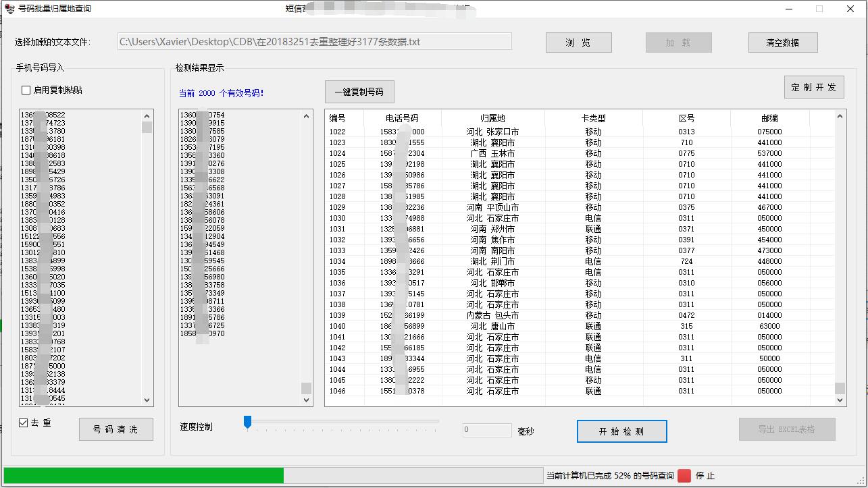The height and width of the screenshot is (488, 868).
Task: Click the results table scrollbar down arrow
Action: click(x=840, y=400)
